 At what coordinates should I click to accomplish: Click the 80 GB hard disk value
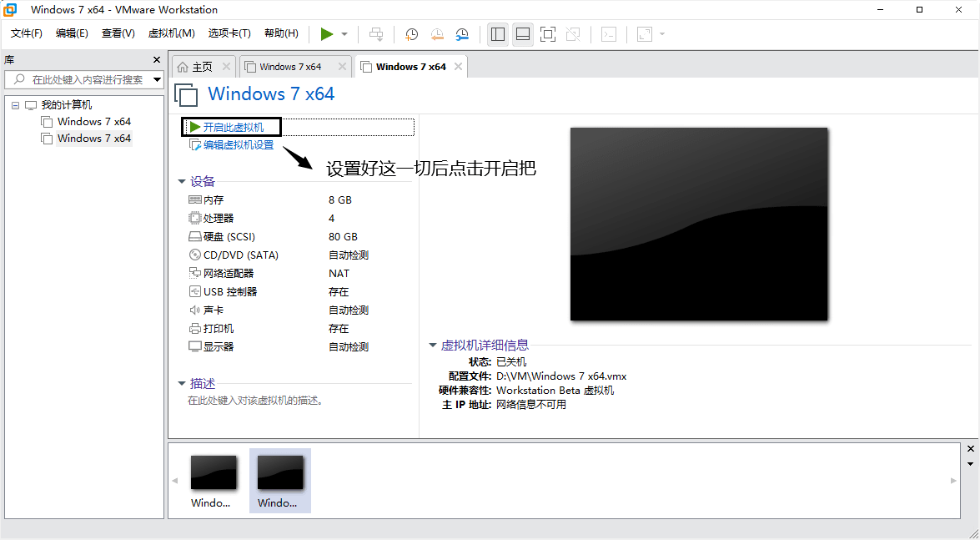[x=343, y=236]
